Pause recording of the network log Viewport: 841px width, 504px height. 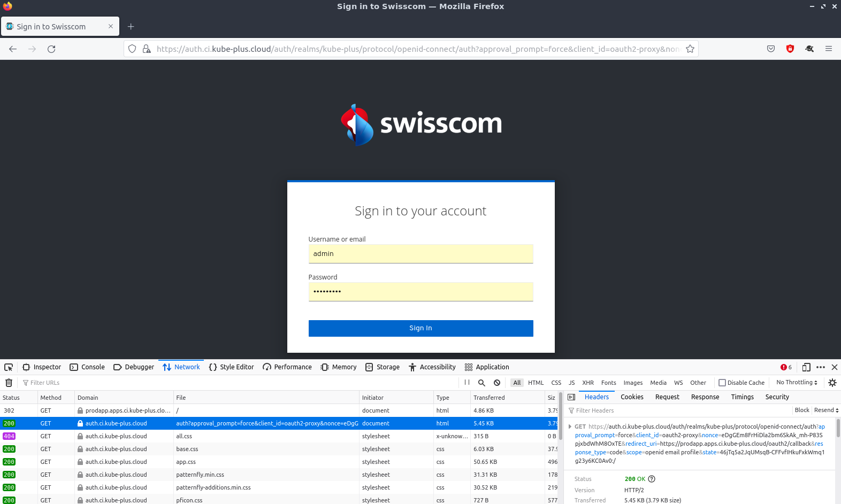(467, 383)
